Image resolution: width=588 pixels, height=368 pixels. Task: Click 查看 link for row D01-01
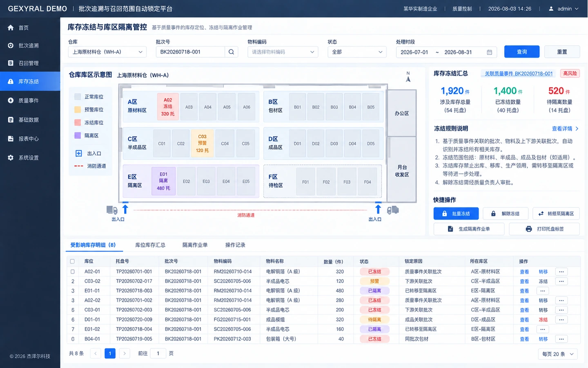point(524,320)
